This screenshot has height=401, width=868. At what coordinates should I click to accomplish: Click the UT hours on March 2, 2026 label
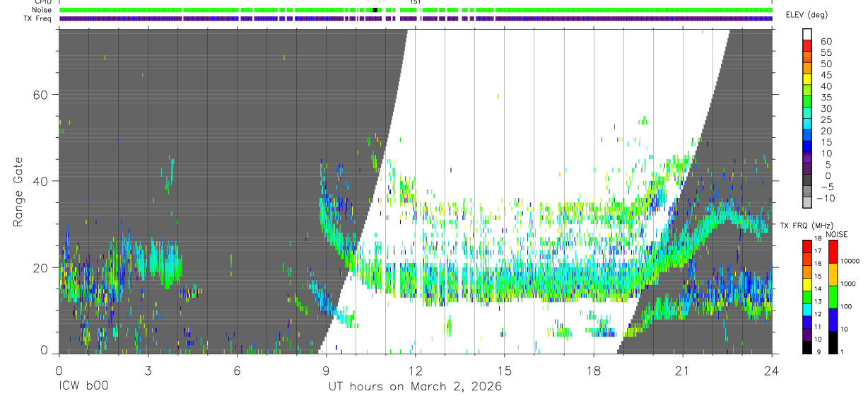click(415, 387)
